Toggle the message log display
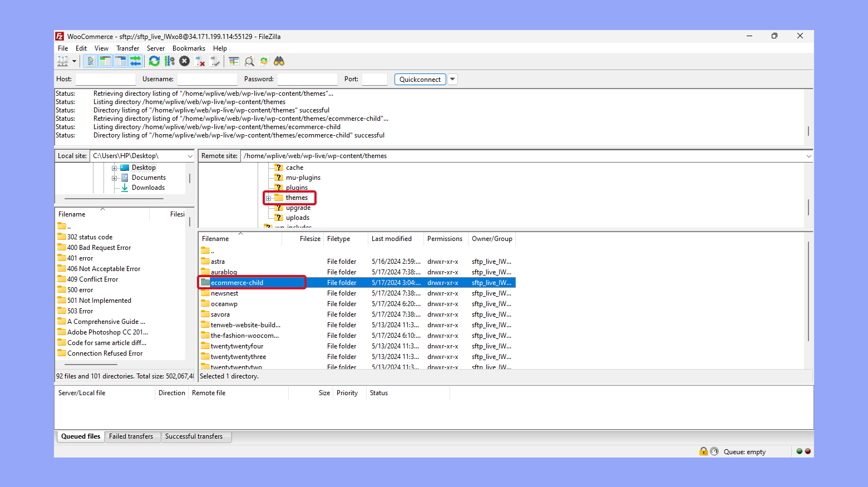Screen dimensions: 868x487 coord(90,61)
